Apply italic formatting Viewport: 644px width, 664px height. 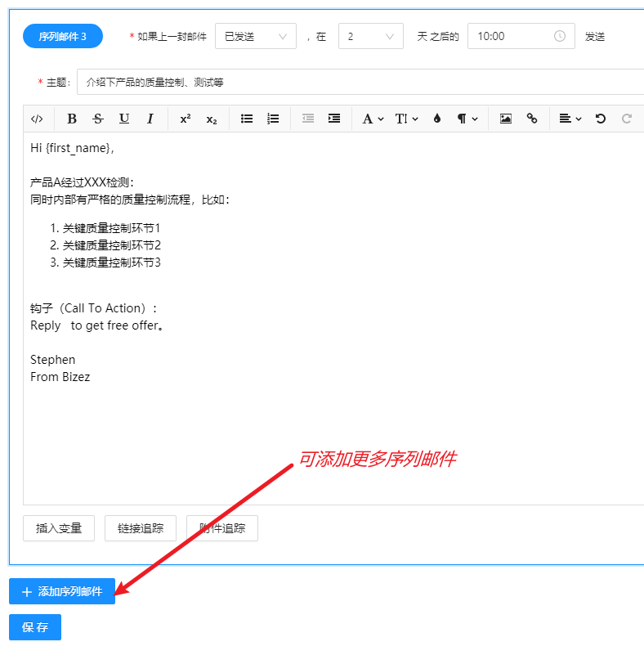point(150,119)
